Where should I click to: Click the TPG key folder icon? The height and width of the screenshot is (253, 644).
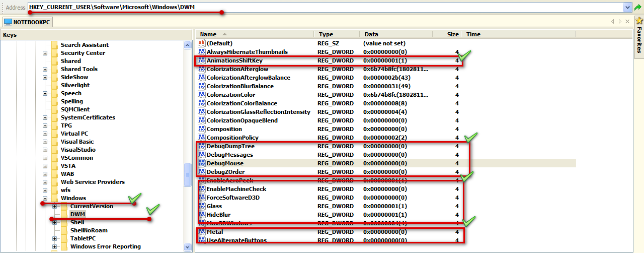(55, 125)
